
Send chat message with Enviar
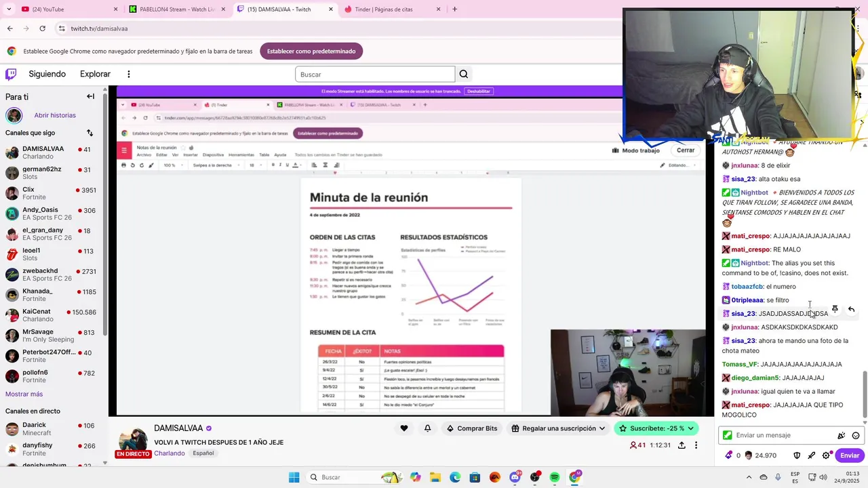(x=850, y=455)
